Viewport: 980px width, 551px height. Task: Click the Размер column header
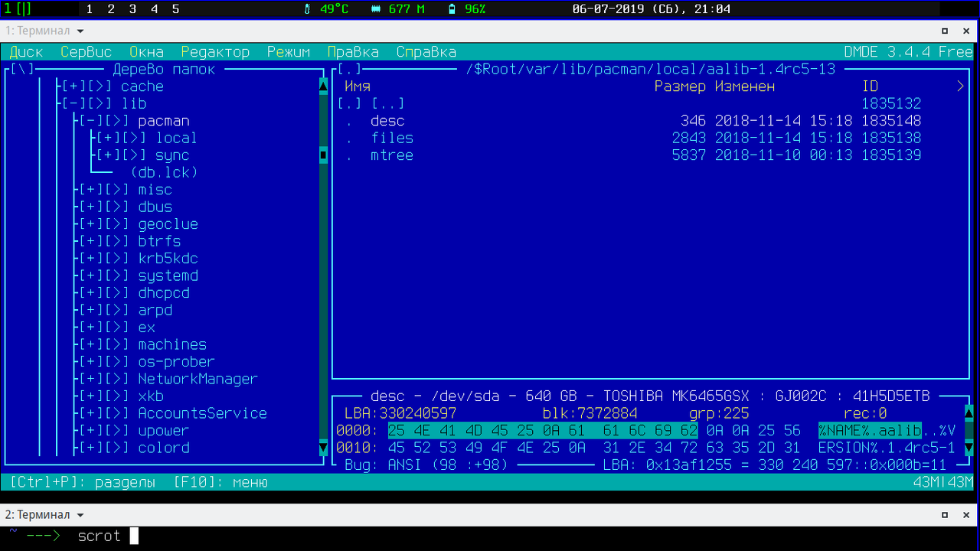point(680,86)
